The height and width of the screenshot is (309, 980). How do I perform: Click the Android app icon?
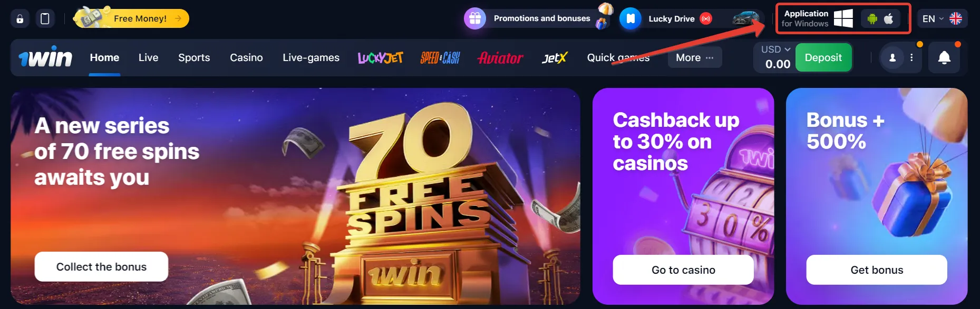872,19
